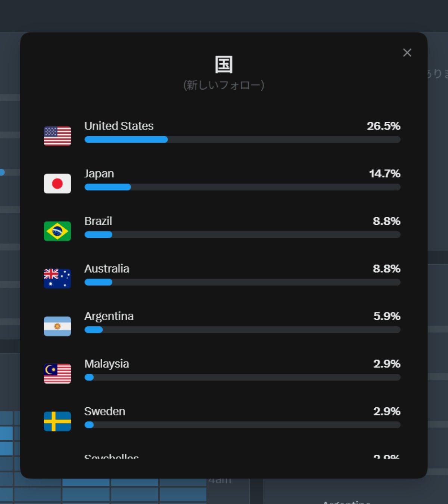
Task: Click the United States progress bar
Action: point(242,140)
